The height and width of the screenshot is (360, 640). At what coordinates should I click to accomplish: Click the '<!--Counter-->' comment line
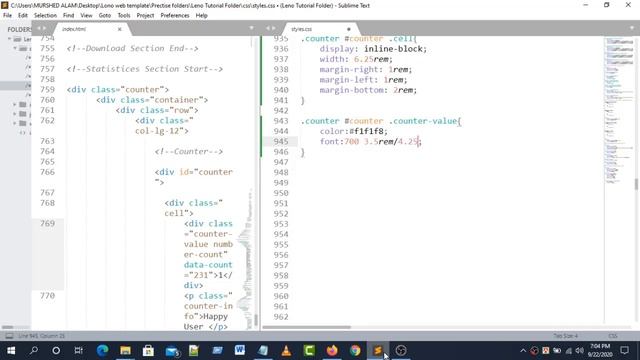[x=189, y=151]
